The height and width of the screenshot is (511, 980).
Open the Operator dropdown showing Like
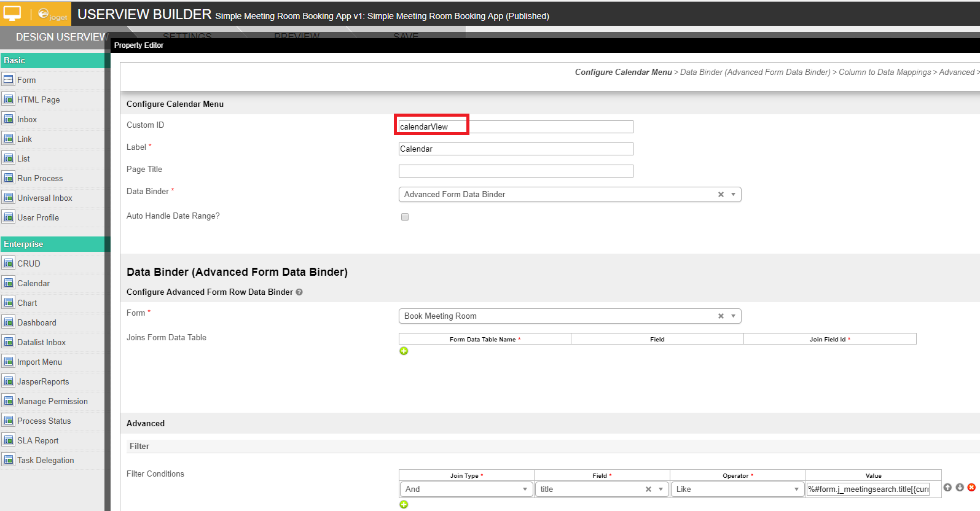tap(737, 490)
